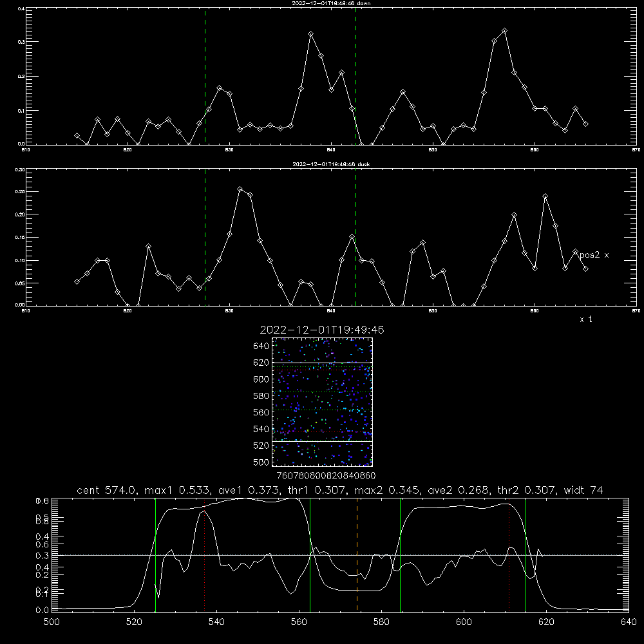The width and height of the screenshot is (644, 644).
Task: Click bottom plot x-axis label 540
Action: click(216, 622)
